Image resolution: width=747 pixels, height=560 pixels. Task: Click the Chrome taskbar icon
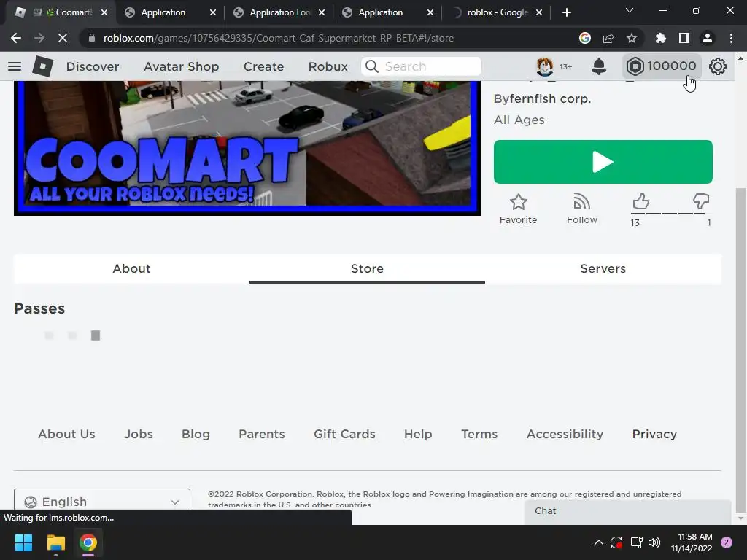click(88, 542)
